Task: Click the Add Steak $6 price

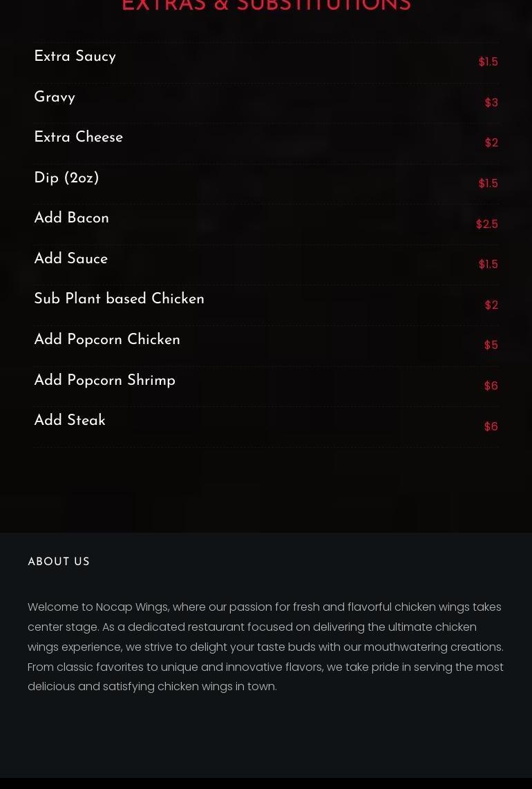Action: 491,427
